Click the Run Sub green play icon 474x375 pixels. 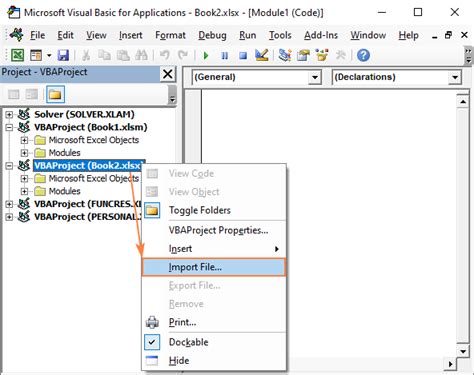(x=206, y=55)
